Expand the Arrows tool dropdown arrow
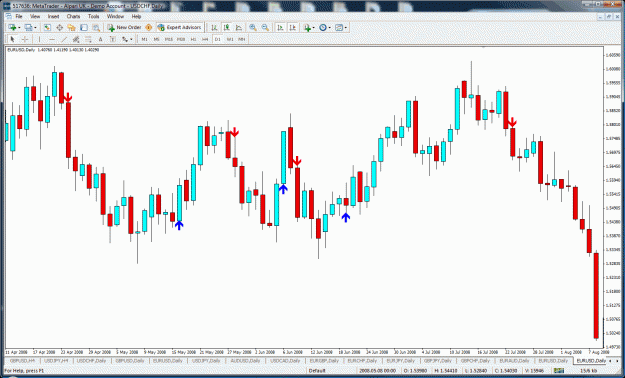 click(x=131, y=39)
